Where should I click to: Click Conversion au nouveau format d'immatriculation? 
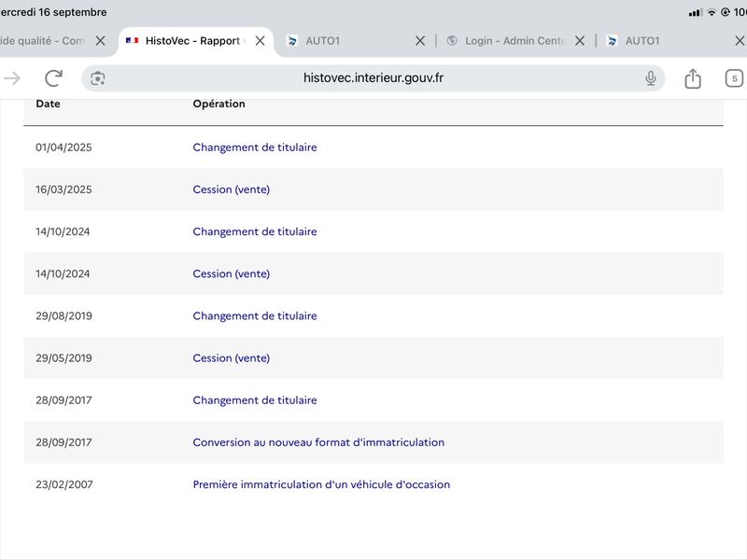tap(318, 442)
